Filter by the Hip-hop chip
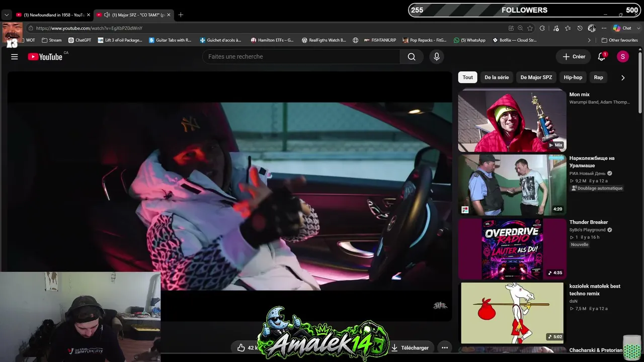This screenshot has width=644, height=362. click(x=573, y=77)
